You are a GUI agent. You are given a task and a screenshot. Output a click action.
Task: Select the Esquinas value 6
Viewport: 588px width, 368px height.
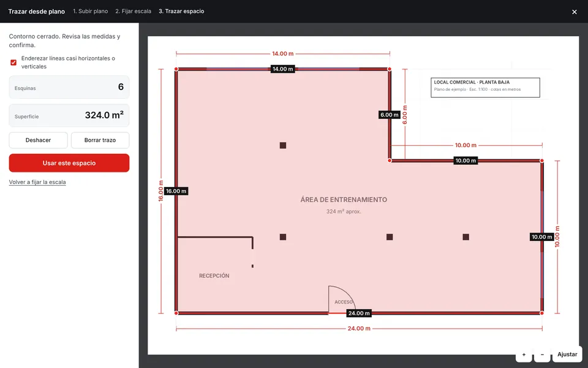[121, 86]
